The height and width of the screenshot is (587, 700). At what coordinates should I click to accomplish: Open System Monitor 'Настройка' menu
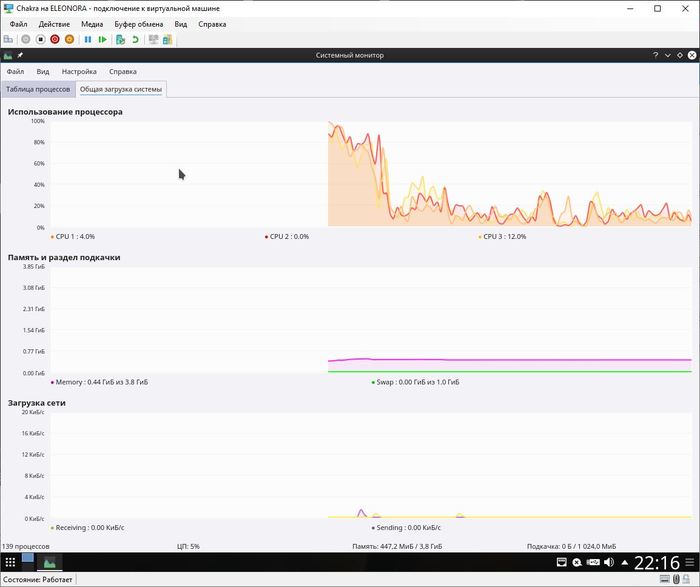coord(79,72)
